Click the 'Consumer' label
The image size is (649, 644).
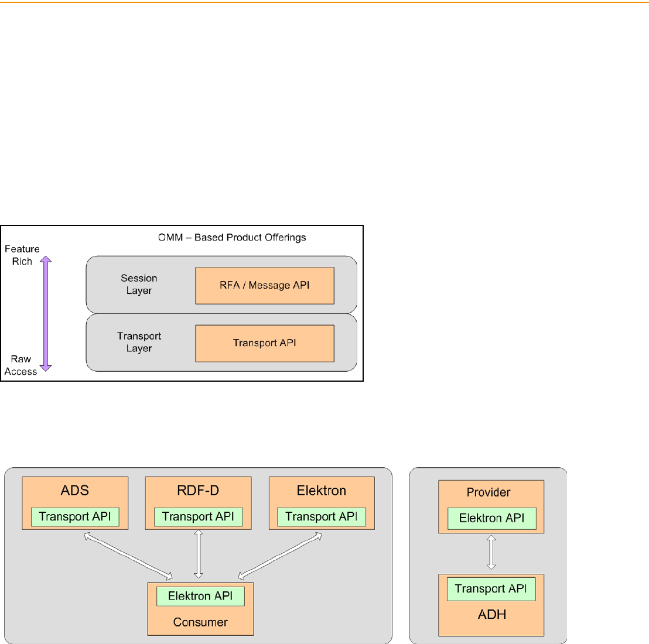[x=200, y=622]
